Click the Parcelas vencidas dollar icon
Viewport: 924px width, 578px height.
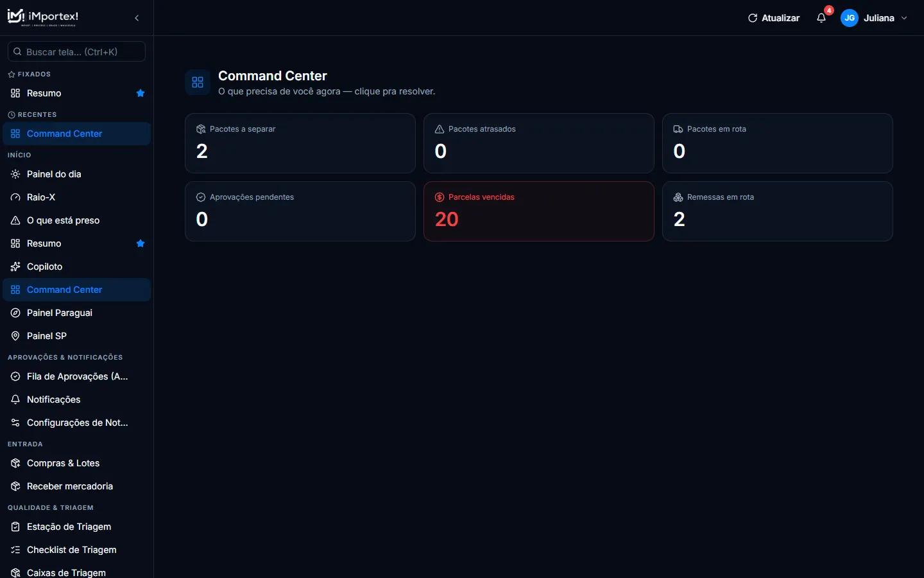point(440,197)
